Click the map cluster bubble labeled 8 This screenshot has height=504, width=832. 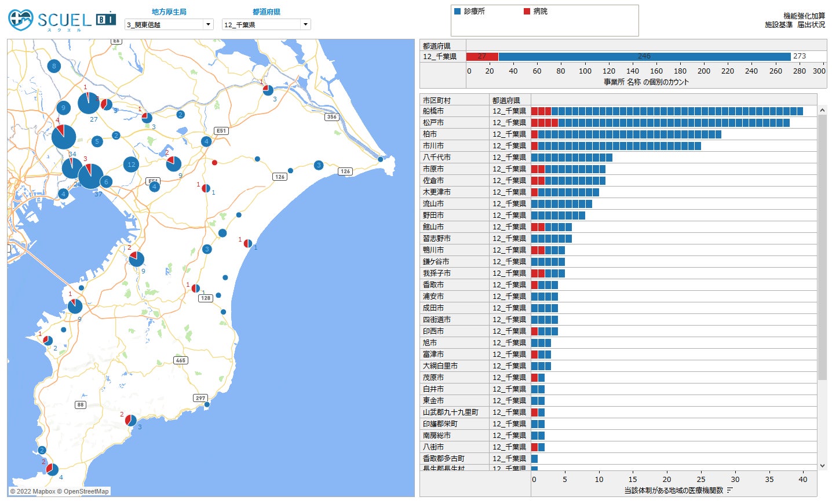point(54,66)
